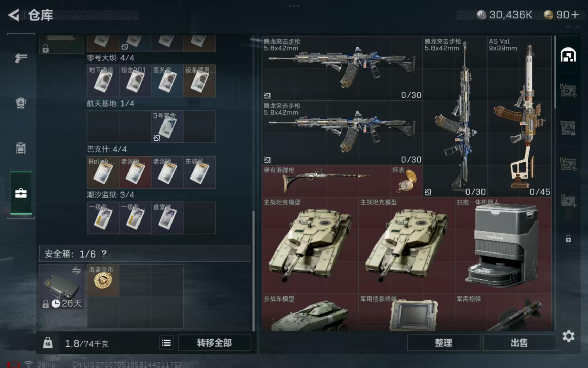The image size is (588, 368).
Task: Select the active briefcase category tab
Action: tap(21, 193)
